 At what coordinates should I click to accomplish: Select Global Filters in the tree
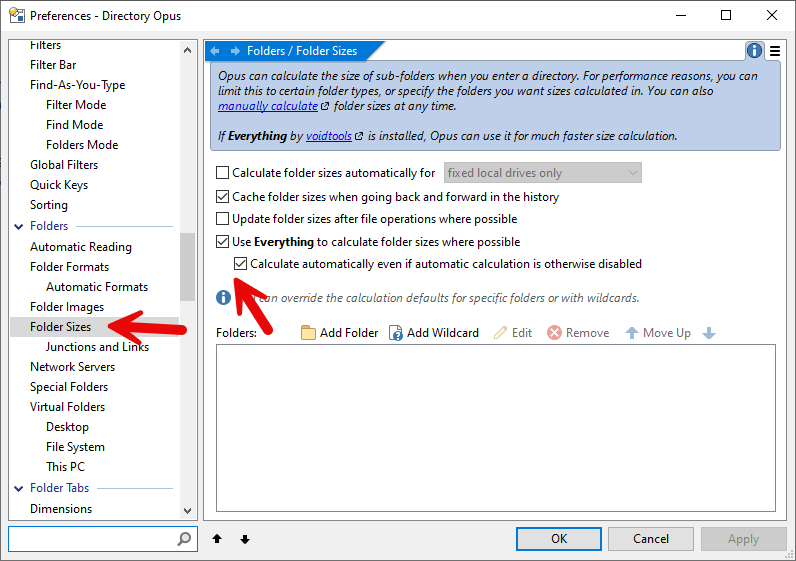click(64, 164)
